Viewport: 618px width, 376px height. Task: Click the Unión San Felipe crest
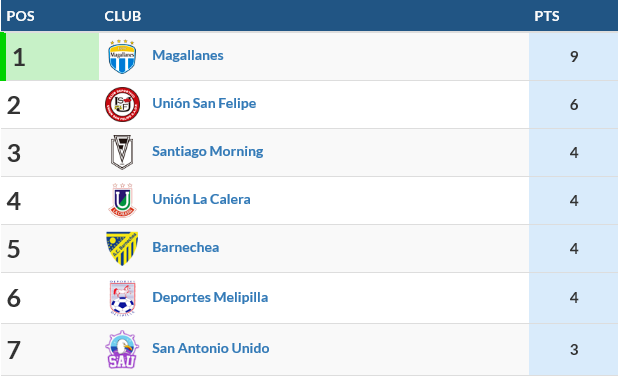(122, 104)
